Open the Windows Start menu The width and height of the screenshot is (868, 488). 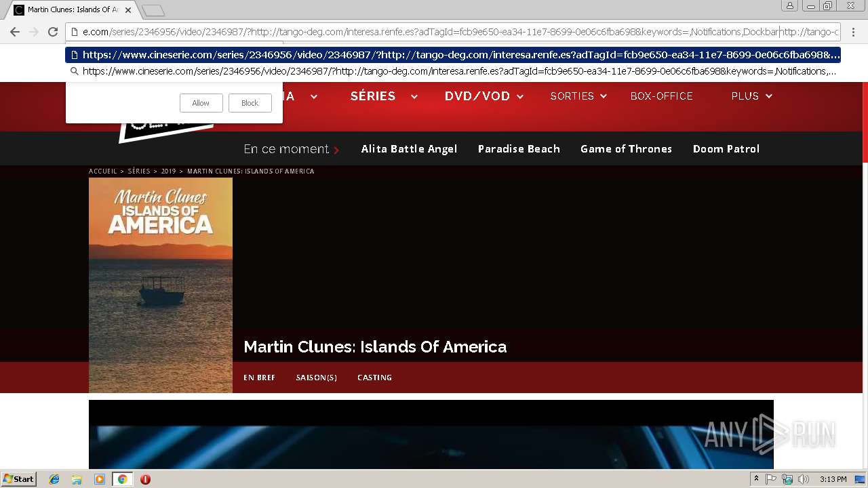(18, 479)
